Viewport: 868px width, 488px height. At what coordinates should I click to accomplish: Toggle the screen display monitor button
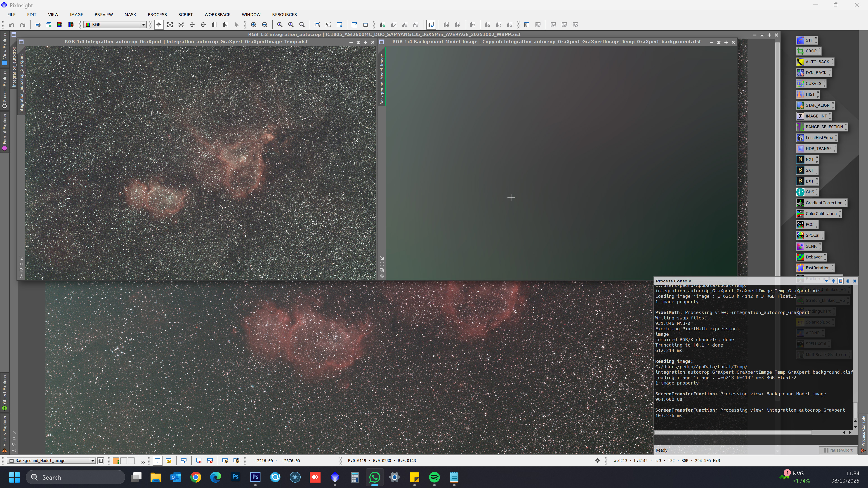[157, 461]
